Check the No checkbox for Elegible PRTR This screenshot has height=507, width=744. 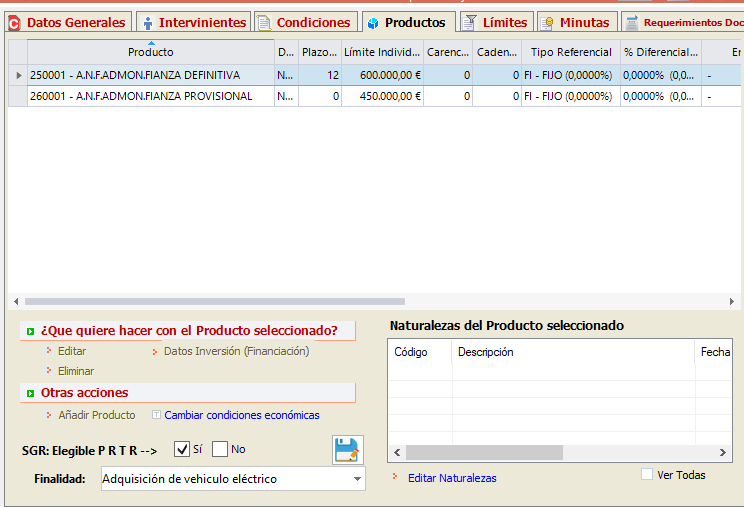tap(220, 449)
